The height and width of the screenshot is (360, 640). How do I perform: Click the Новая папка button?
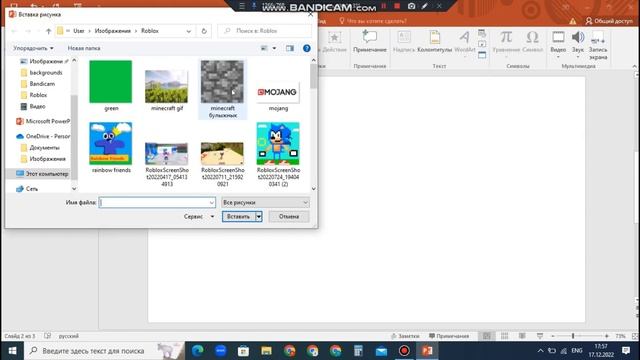[x=84, y=48]
